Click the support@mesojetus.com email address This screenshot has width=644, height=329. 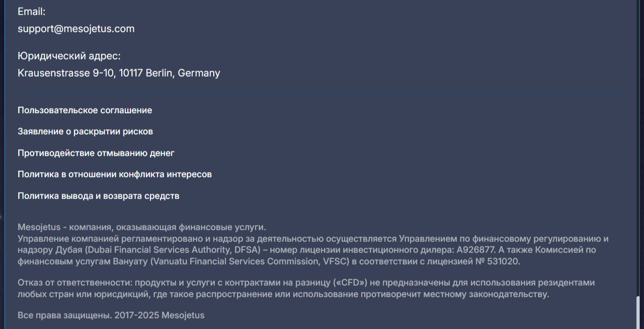click(76, 29)
